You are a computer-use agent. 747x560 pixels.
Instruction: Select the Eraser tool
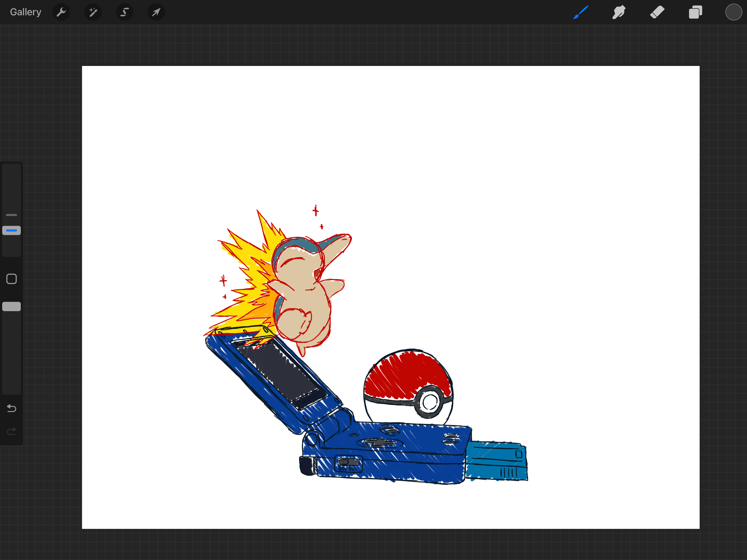coord(657,12)
